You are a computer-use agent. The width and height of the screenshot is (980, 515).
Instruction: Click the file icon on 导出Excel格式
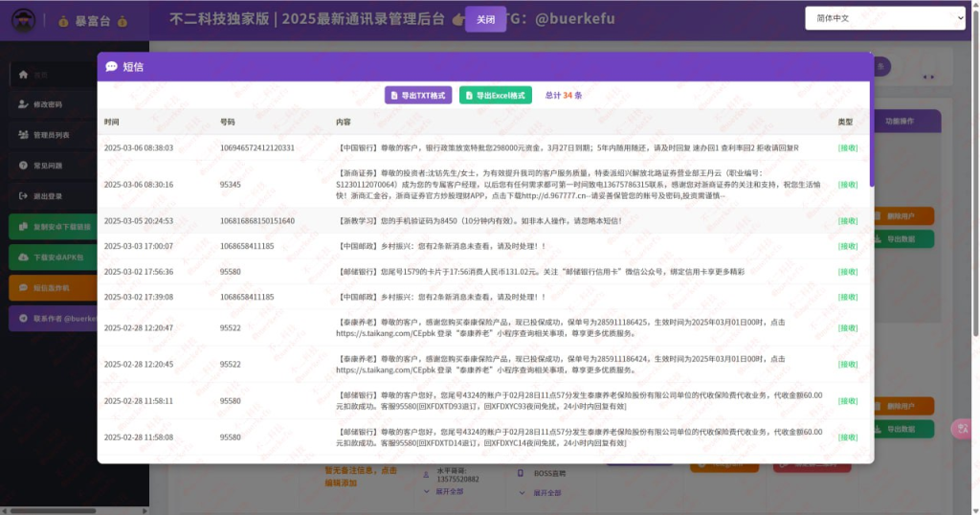click(x=469, y=96)
